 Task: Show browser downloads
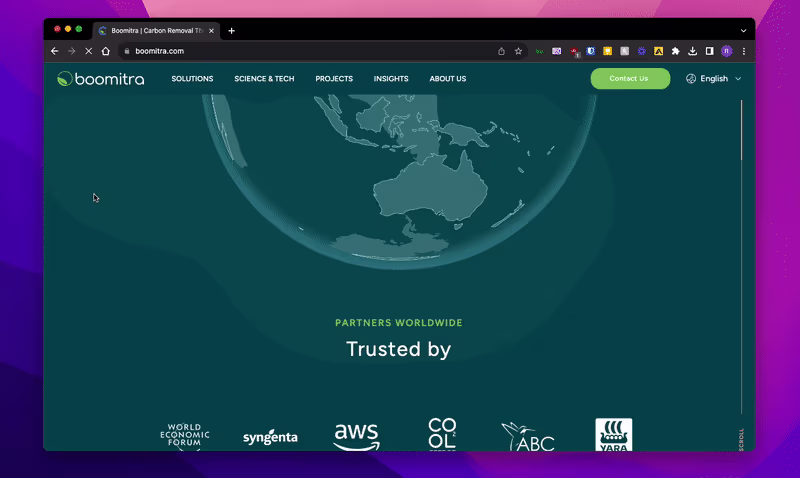[692, 51]
